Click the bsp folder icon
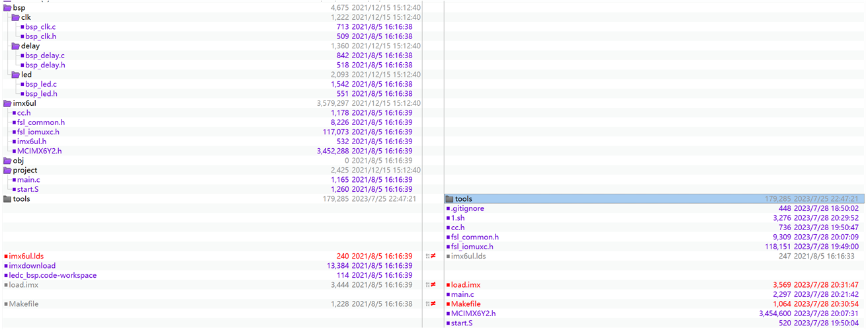 (x=7, y=8)
